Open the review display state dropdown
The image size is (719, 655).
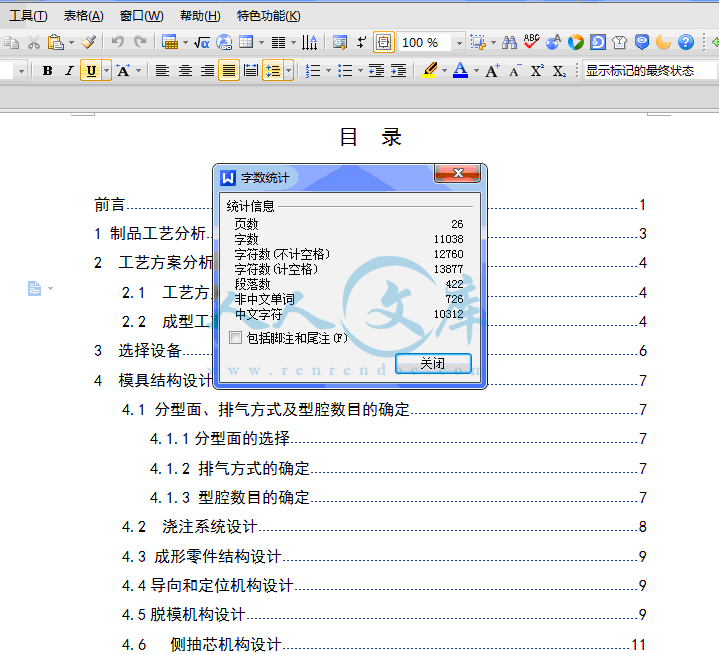pyautogui.click(x=650, y=71)
